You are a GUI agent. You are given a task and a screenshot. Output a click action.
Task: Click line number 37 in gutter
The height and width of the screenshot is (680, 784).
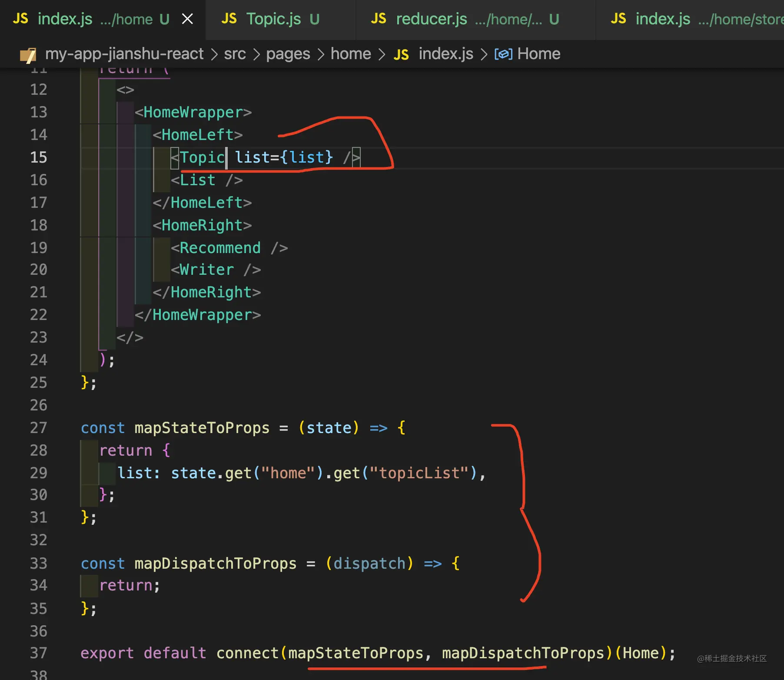[39, 653]
